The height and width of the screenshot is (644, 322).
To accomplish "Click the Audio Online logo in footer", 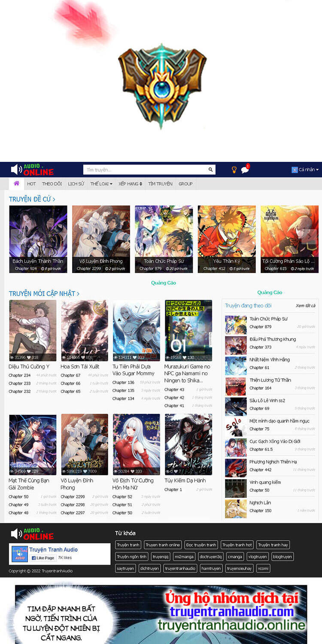I will pos(33,534).
